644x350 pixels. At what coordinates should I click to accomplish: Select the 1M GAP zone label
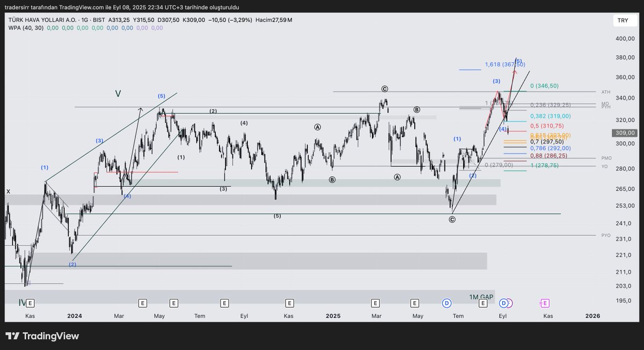click(481, 297)
